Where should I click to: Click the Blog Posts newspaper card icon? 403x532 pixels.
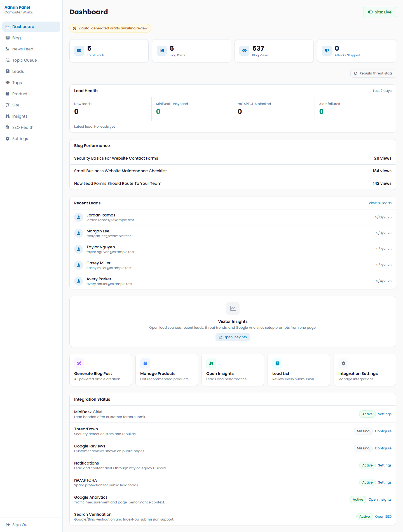pyautogui.click(x=162, y=51)
